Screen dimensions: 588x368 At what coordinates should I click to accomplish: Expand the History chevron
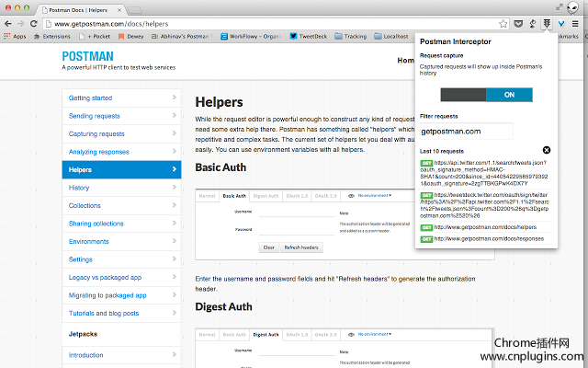coord(174,188)
